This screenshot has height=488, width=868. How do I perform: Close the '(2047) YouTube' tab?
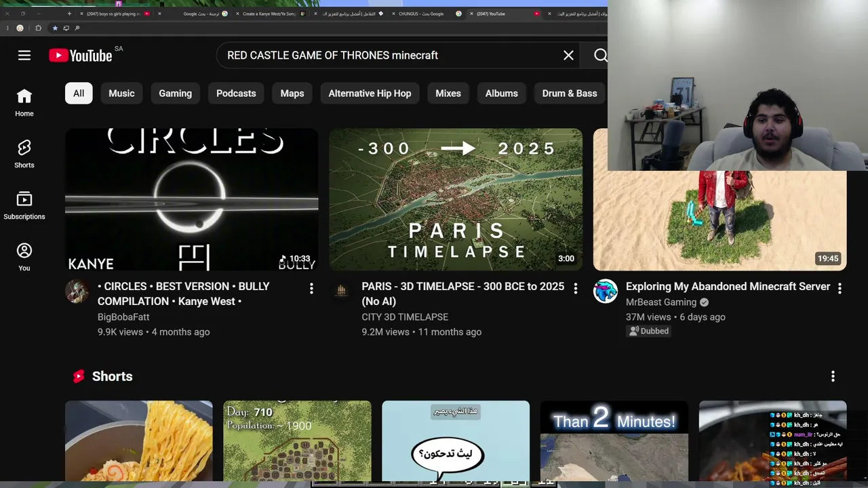[x=471, y=14]
